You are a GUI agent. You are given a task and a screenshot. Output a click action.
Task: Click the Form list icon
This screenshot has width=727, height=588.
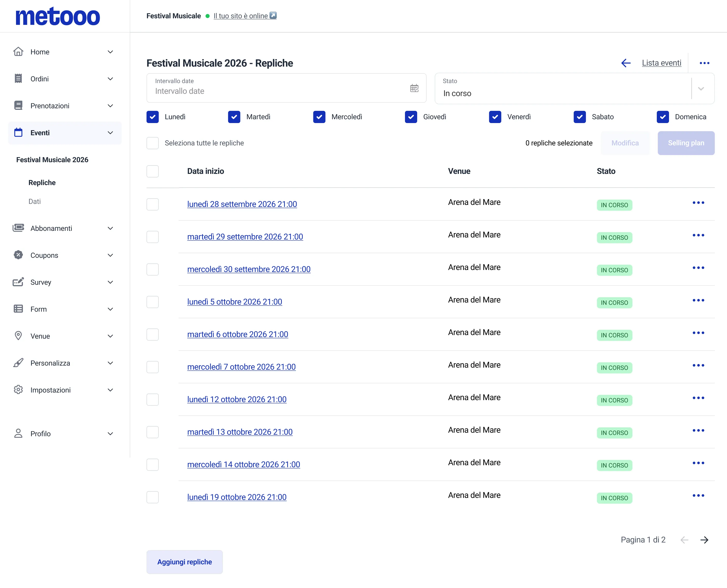(18, 309)
